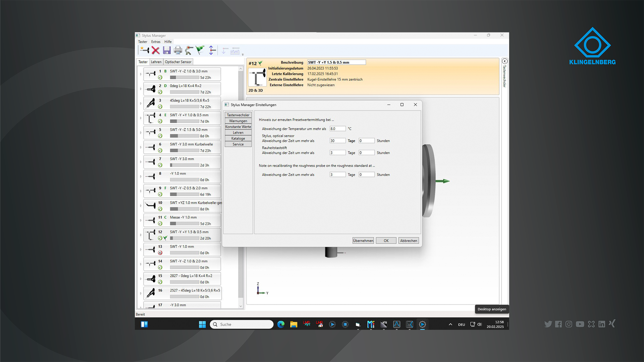Click calibration progress bar of stylus 4
The width and height of the screenshot is (644, 362).
[184, 121]
